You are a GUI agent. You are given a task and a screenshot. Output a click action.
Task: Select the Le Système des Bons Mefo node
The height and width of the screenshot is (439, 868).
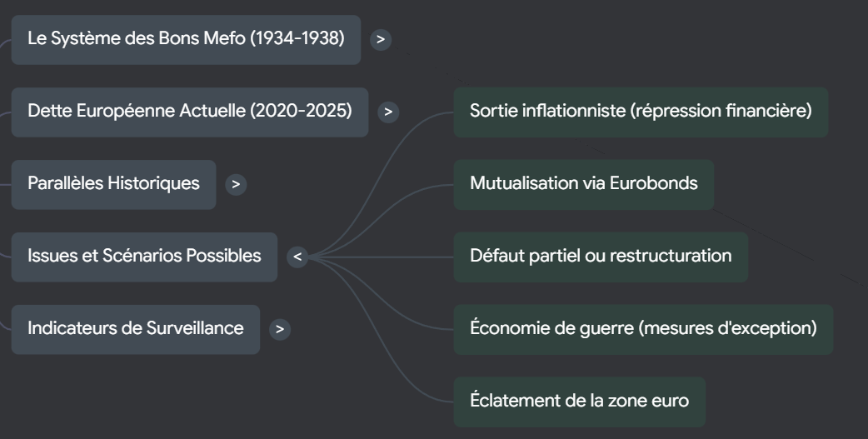[186, 39]
